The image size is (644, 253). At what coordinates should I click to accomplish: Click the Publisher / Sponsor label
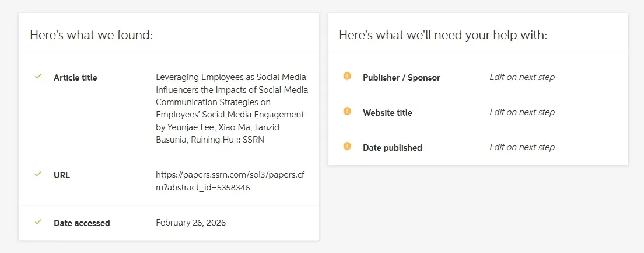coord(401,78)
